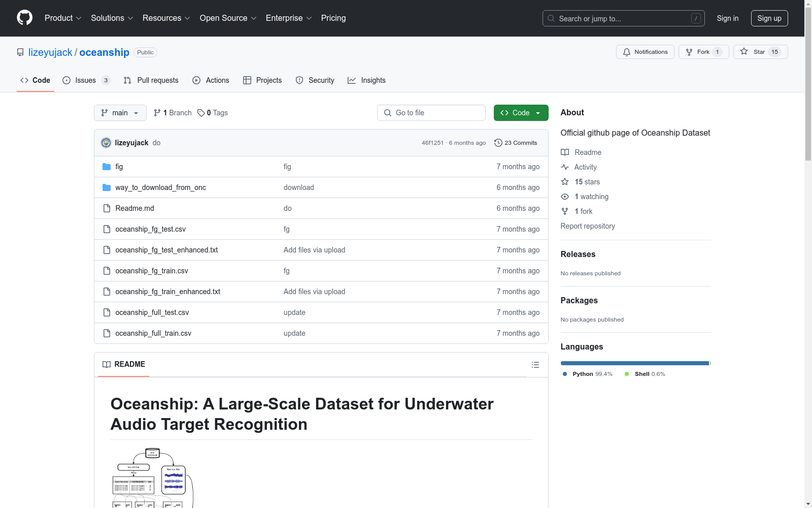The width and height of the screenshot is (812, 508).
Task: Open the GitHub home logo
Action: click(24, 18)
